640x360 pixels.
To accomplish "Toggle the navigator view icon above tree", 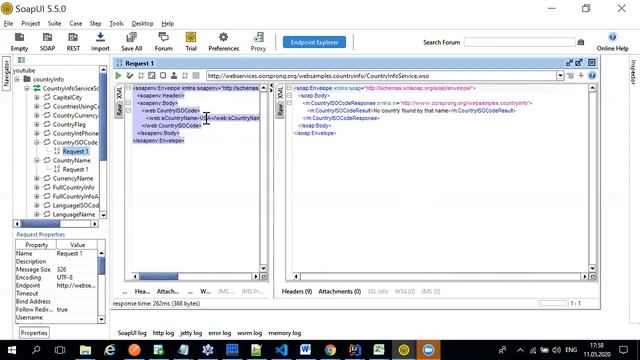I will pos(21,60).
